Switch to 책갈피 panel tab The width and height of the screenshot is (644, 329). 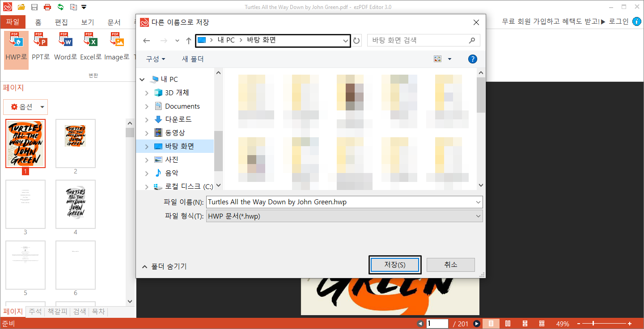click(x=58, y=312)
